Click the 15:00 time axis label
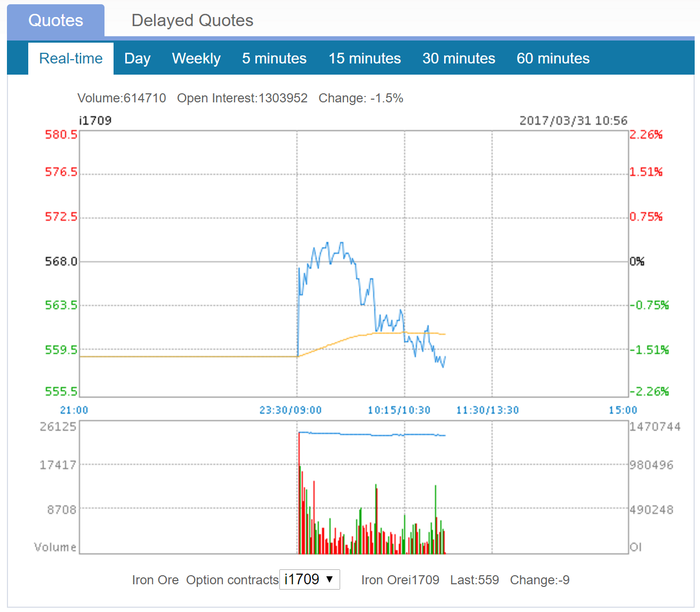The image size is (700, 612). 623,410
